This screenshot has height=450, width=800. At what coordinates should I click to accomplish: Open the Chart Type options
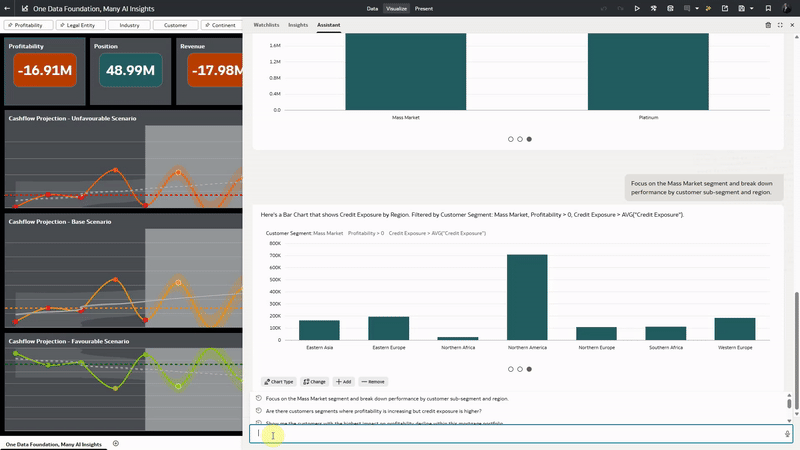click(279, 382)
